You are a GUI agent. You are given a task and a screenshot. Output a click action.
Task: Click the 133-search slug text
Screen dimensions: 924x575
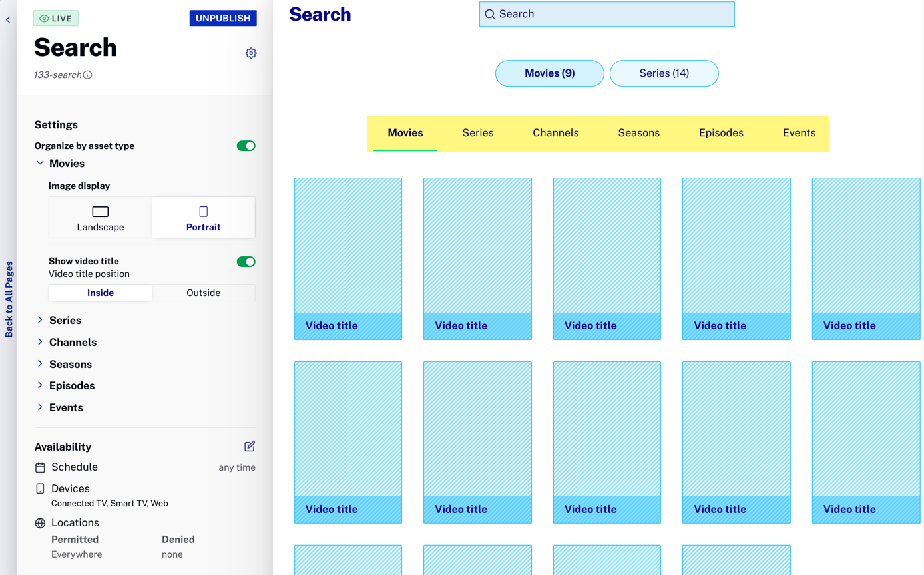58,75
